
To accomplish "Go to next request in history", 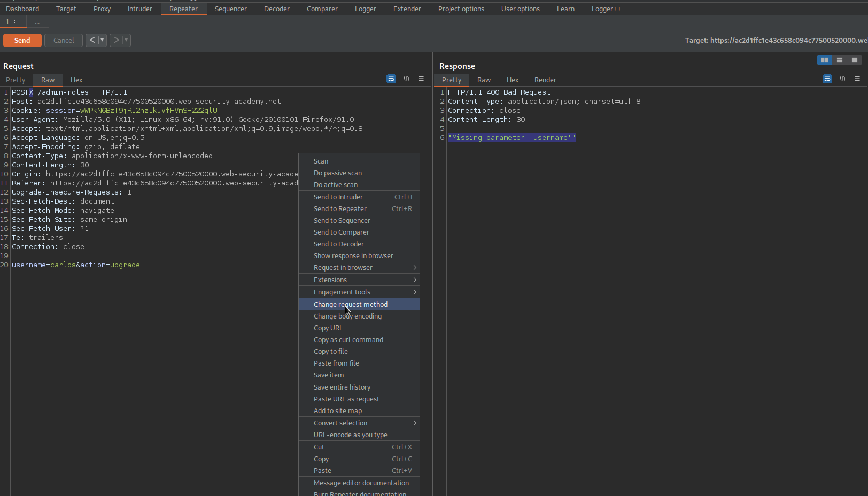I will click(116, 40).
